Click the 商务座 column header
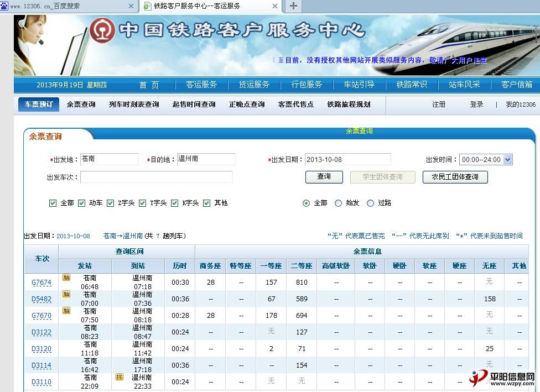This screenshot has width=540, height=392. (x=210, y=266)
